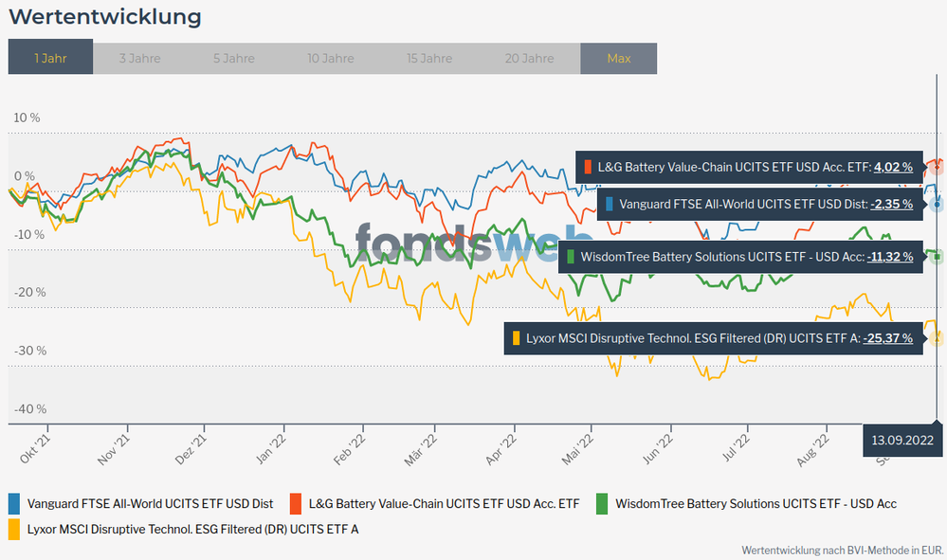The width and height of the screenshot is (947, 560).
Task: Switch chart to 20 Jahre
Action: pos(530,58)
